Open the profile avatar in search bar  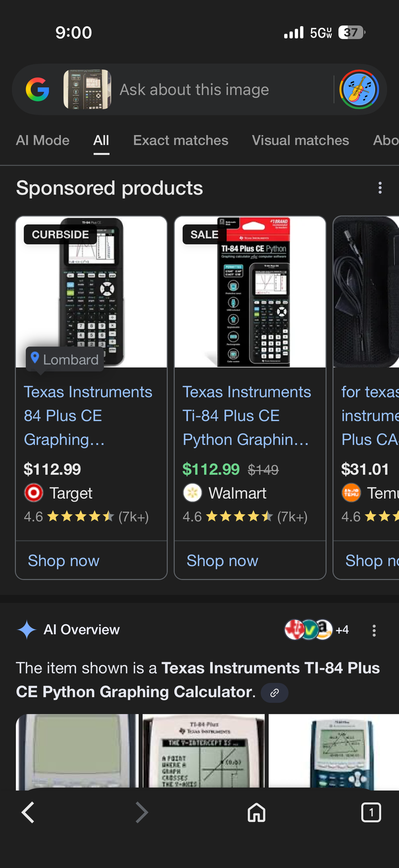click(359, 90)
